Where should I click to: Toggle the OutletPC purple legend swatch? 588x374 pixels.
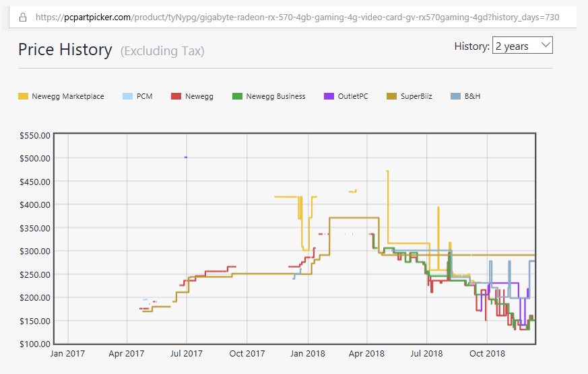(x=329, y=96)
